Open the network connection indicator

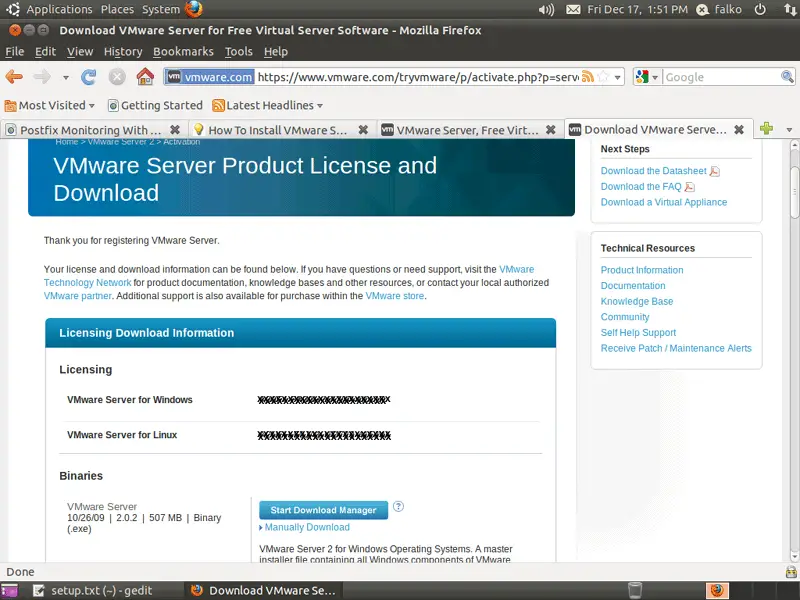coord(790,10)
